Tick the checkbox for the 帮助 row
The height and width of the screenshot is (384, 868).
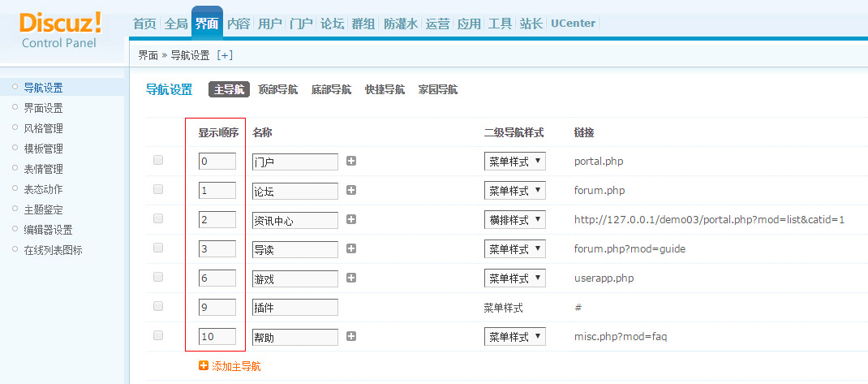pos(158,335)
